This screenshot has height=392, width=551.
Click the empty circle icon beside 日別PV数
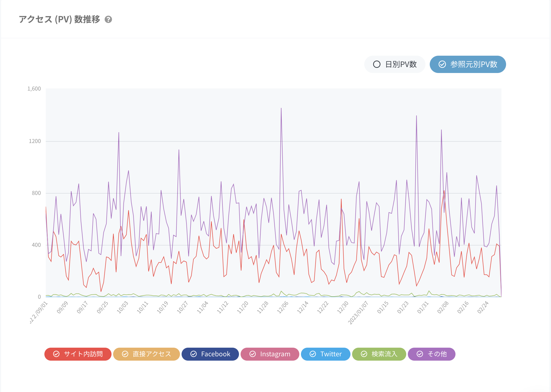[377, 64]
